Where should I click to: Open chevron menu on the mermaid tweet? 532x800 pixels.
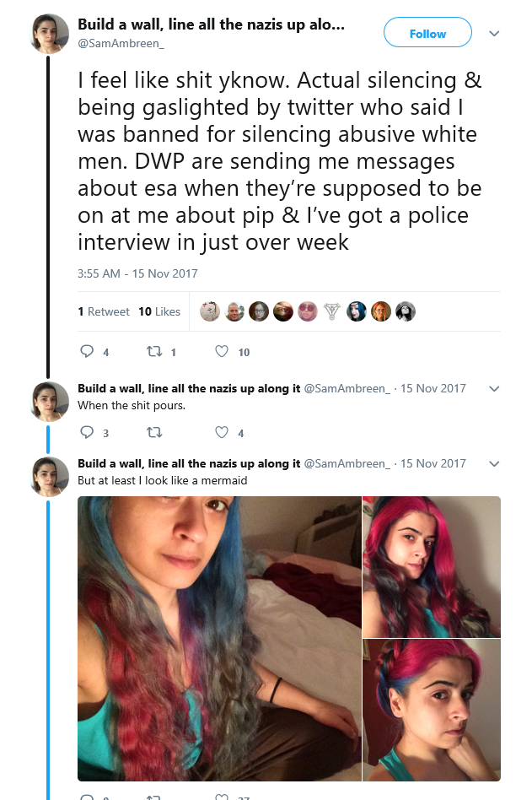(x=494, y=464)
